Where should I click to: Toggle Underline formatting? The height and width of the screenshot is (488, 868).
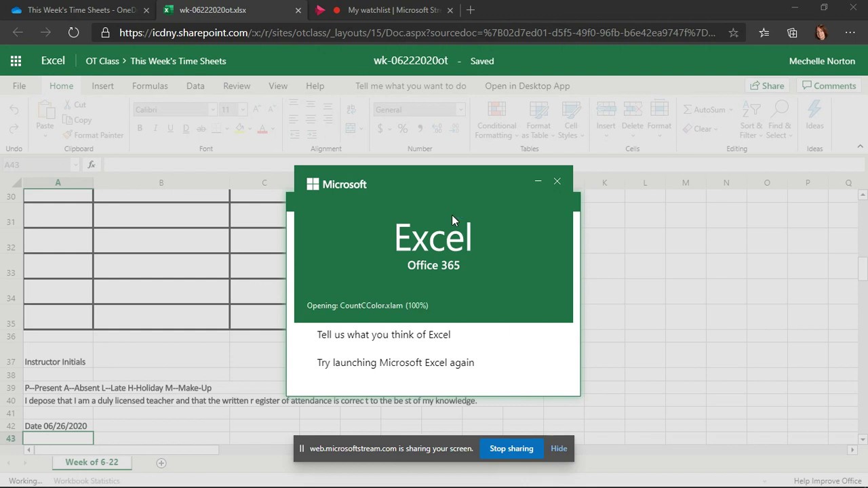tap(170, 129)
